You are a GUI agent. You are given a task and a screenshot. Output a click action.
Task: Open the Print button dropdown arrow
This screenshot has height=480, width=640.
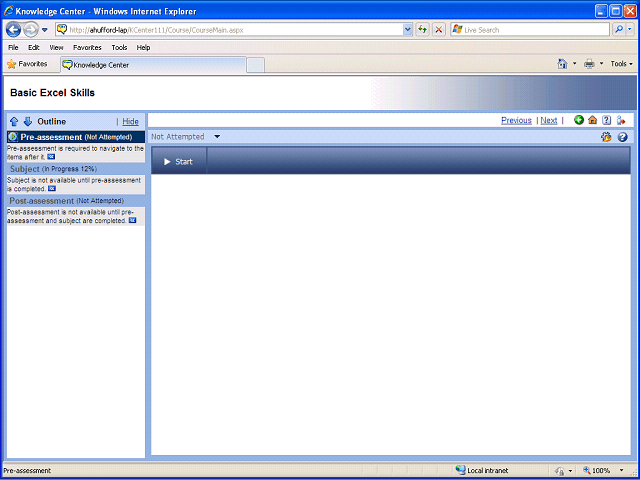[x=601, y=64]
